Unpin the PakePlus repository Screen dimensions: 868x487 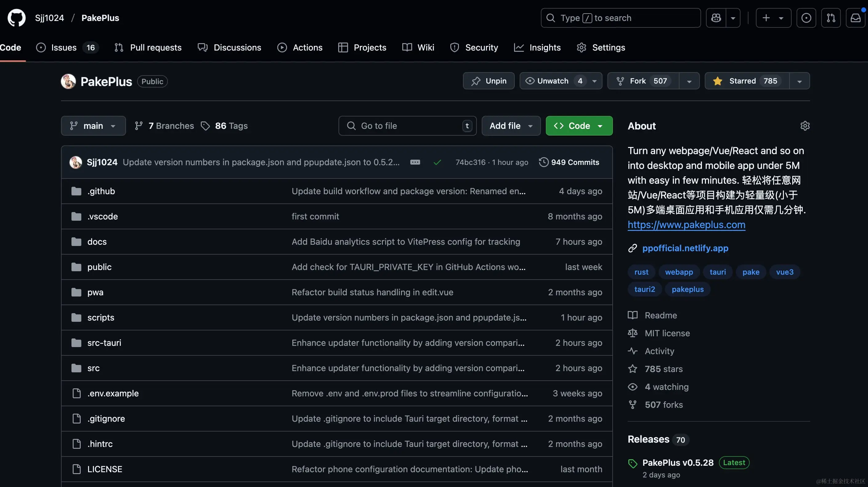[489, 81]
